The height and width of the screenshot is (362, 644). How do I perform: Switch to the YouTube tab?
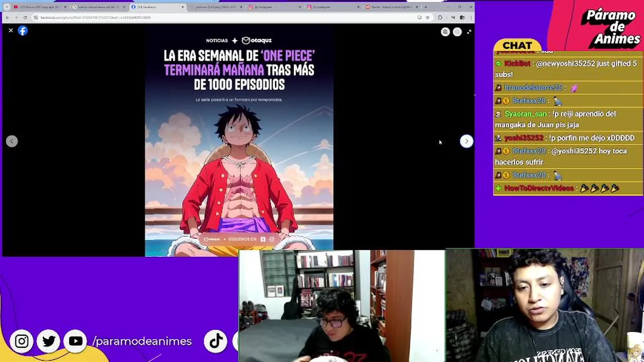point(39,7)
